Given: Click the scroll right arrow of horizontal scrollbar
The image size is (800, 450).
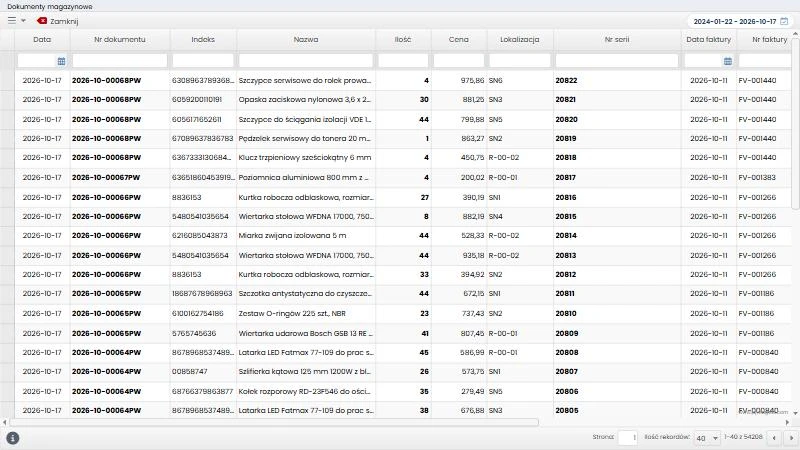Looking at the screenshot, I should pos(787,422).
